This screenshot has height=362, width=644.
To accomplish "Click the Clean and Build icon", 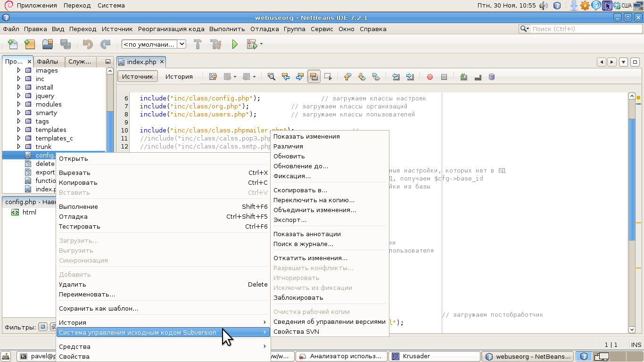I will (216, 44).
